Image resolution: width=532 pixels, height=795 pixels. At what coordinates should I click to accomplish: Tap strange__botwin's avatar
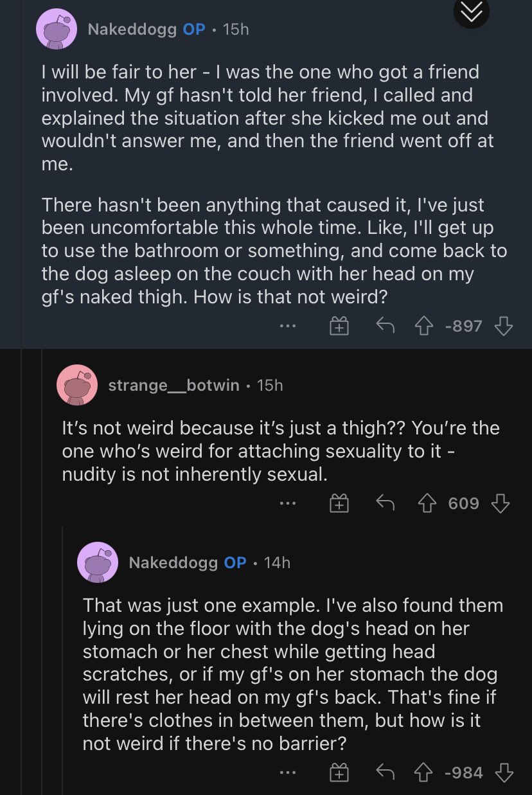77,385
